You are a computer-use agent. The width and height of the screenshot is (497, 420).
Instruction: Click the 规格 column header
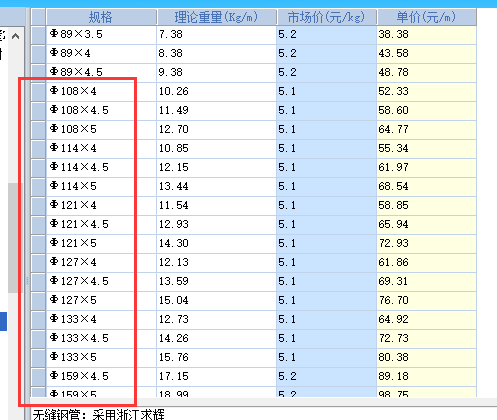(101, 17)
